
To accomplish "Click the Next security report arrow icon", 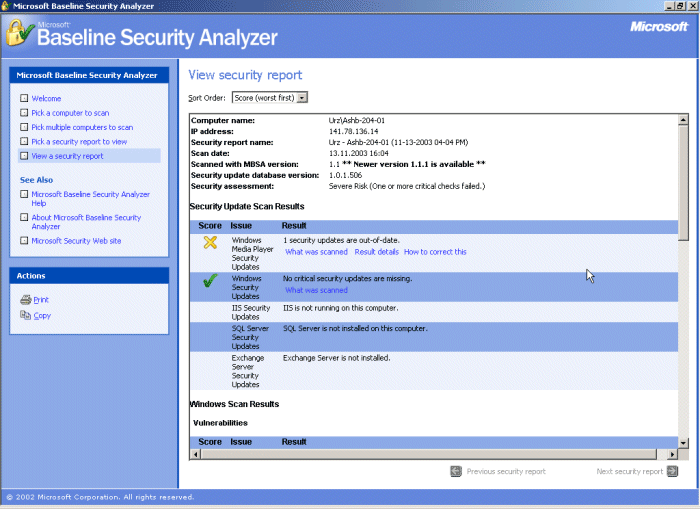I will click(x=672, y=471).
